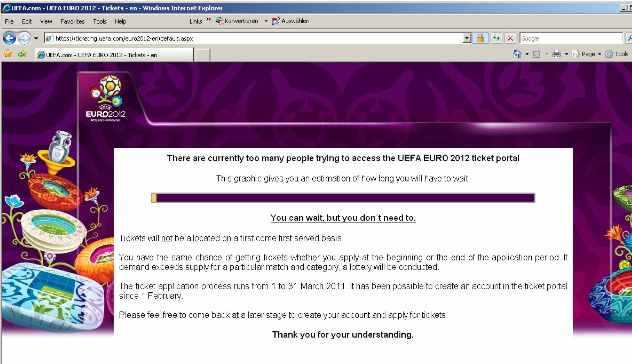
Task: Click the page icon in address bar
Action: coord(49,38)
